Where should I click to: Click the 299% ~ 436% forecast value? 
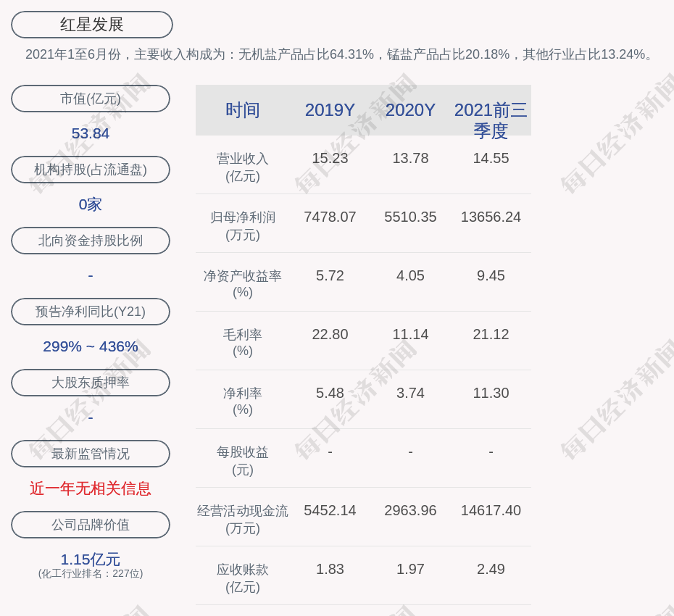point(91,346)
